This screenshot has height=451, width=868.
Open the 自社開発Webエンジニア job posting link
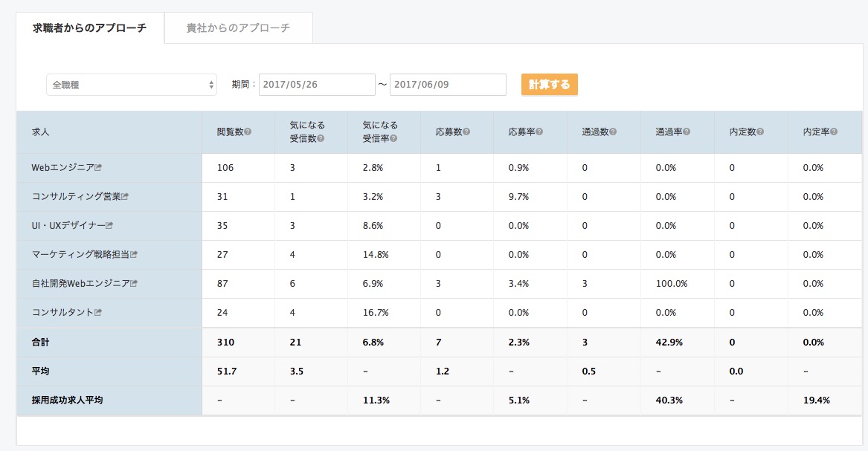tap(81, 284)
